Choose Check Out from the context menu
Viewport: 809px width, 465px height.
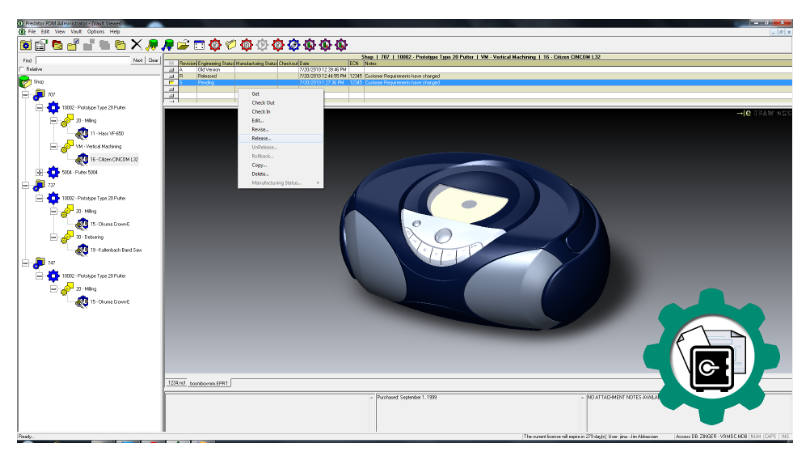[263, 102]
